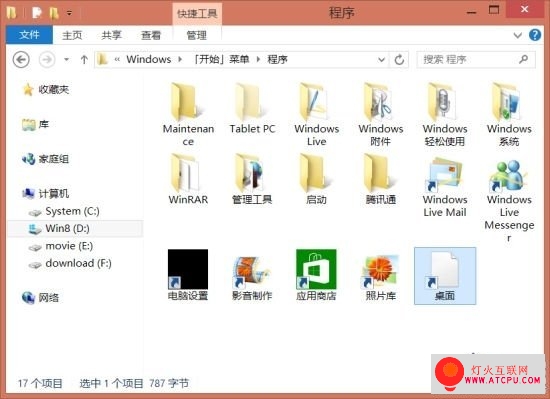Click the Forward navigation arrow

[x=47, y=60]
